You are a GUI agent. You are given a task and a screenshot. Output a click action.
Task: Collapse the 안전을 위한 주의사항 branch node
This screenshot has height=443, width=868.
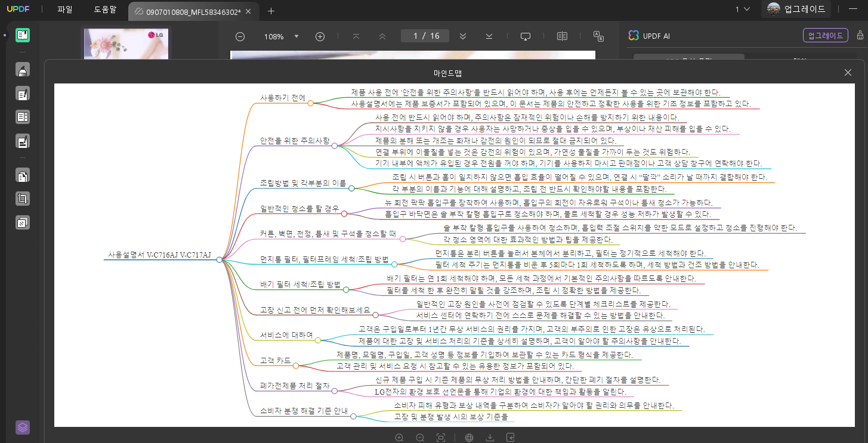(x=335, y=145)
